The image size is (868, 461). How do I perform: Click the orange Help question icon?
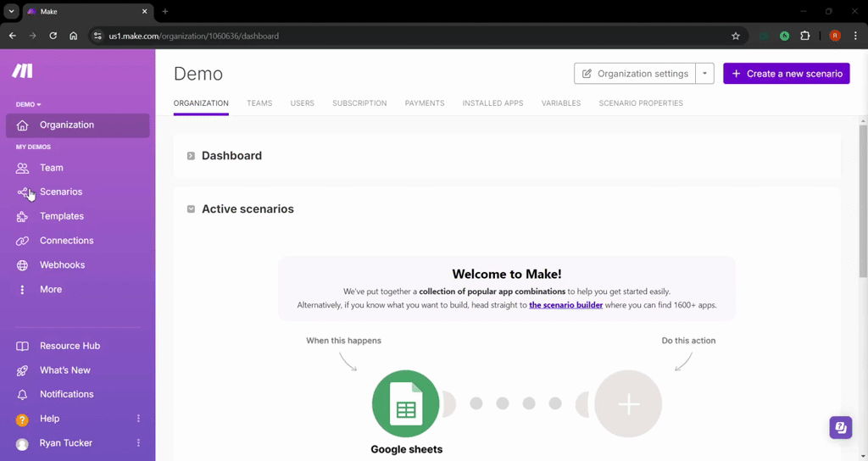point(22,419)
